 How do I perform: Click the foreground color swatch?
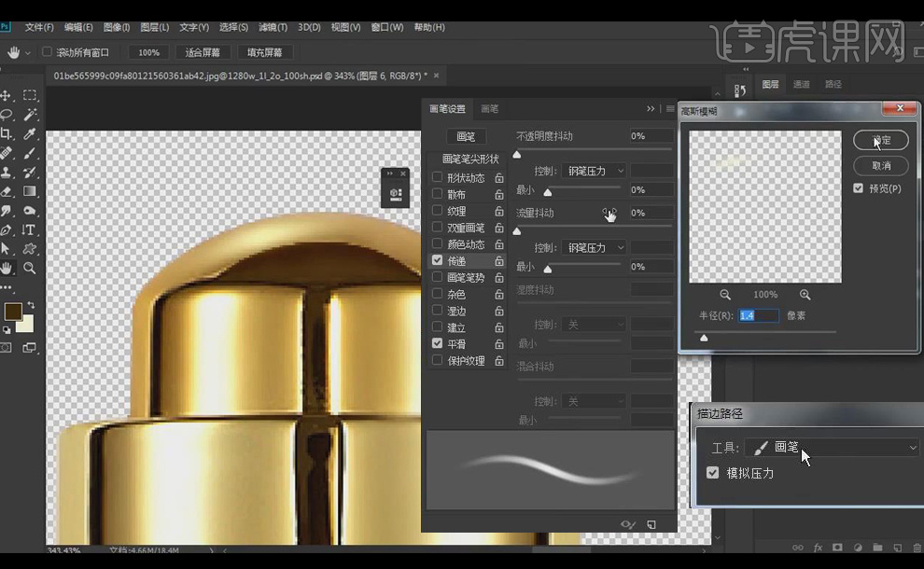pyautogui.click(x=13, y=312)
